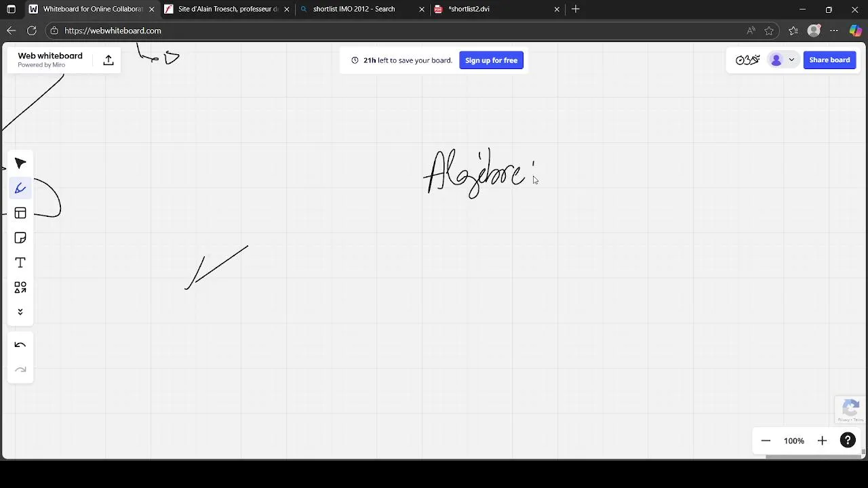Pick the Text tool

(20, 263)
